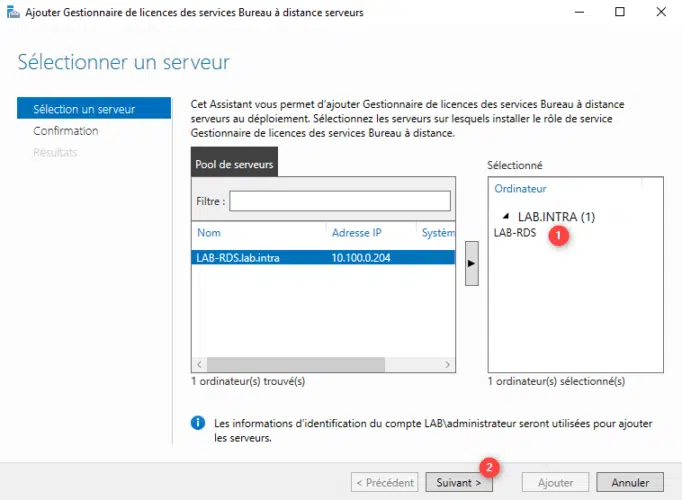Add server with the right arrow button

click(471, 263)
